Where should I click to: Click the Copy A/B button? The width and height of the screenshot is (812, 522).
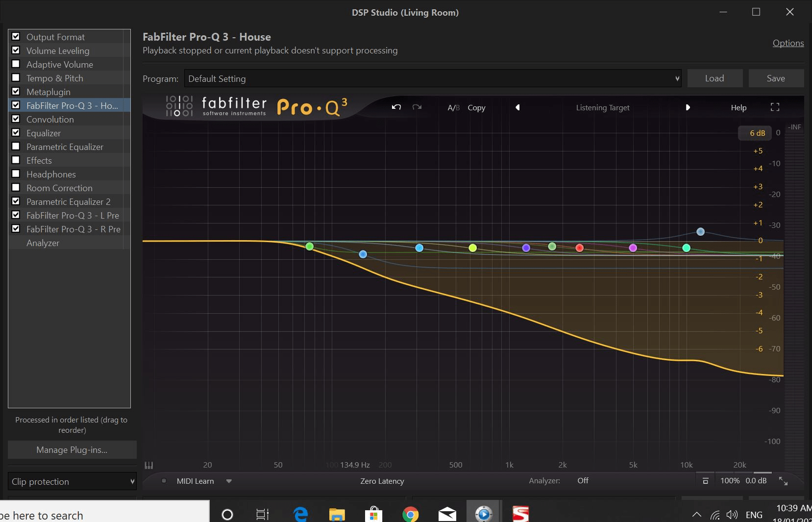476,107
